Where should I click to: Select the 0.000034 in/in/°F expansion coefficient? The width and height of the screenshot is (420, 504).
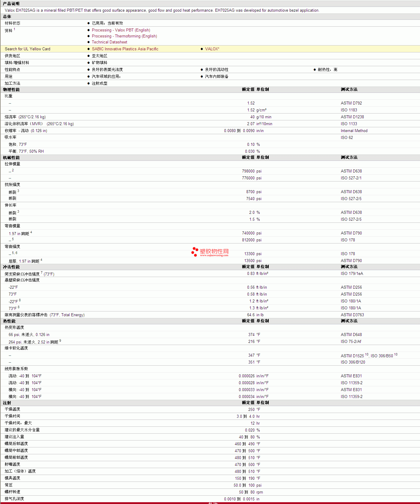(x=254, y=396)
